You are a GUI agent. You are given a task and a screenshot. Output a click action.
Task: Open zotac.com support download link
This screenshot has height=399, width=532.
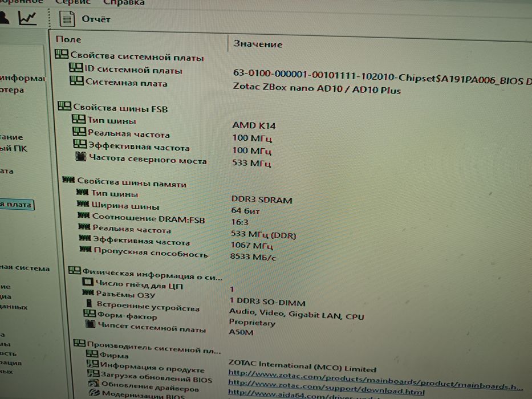(x=326, y=387)
